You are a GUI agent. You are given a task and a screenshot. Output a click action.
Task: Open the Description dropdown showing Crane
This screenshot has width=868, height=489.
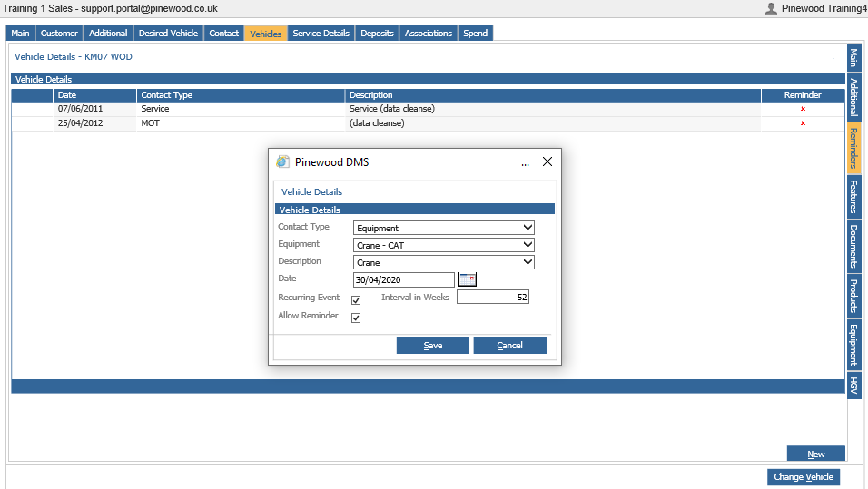(x=443, y=261)
